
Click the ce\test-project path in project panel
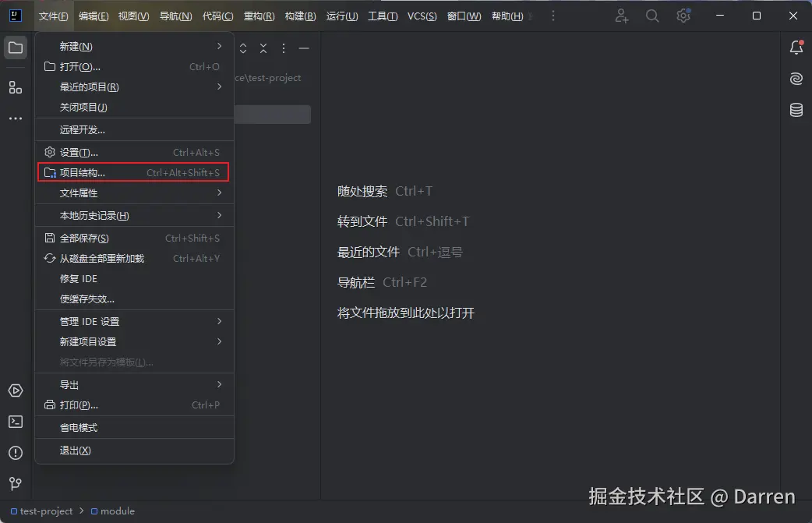pos(268,78)
